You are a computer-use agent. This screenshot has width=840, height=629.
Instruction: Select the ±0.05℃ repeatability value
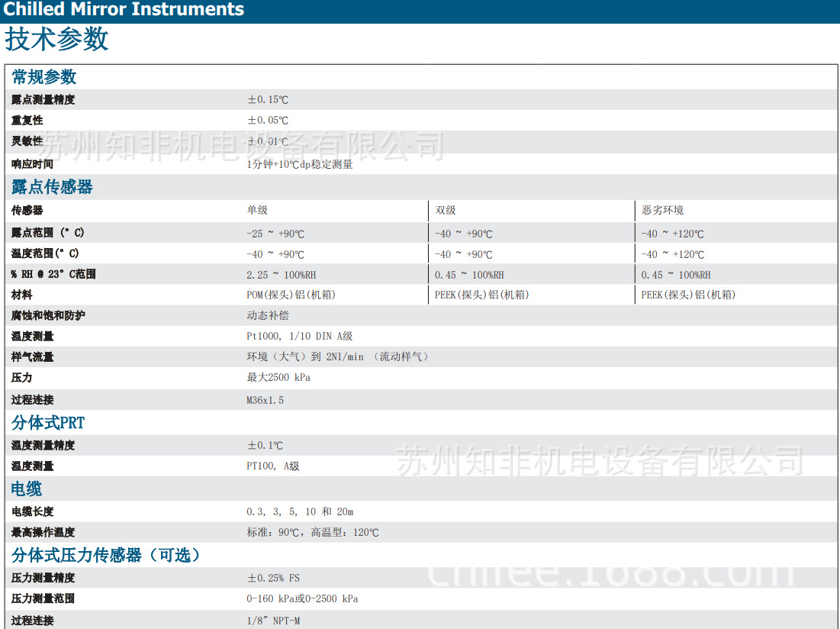[267, 121]
